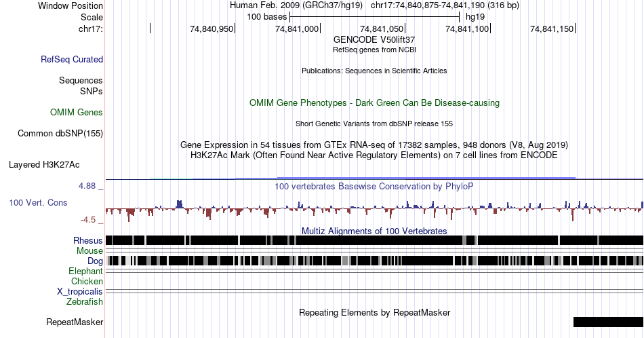
Task: Select the Chicken alignment row label
Action: coord(87,281)
